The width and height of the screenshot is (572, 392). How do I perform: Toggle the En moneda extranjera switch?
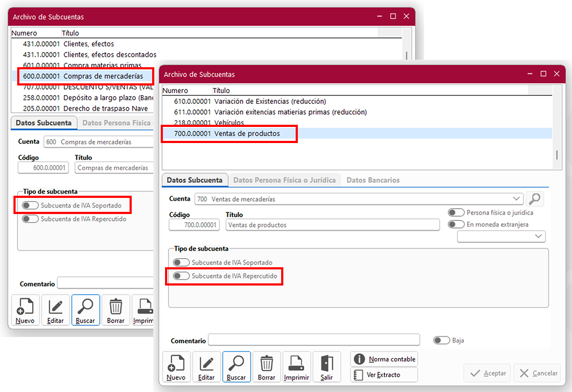point(456,224)
